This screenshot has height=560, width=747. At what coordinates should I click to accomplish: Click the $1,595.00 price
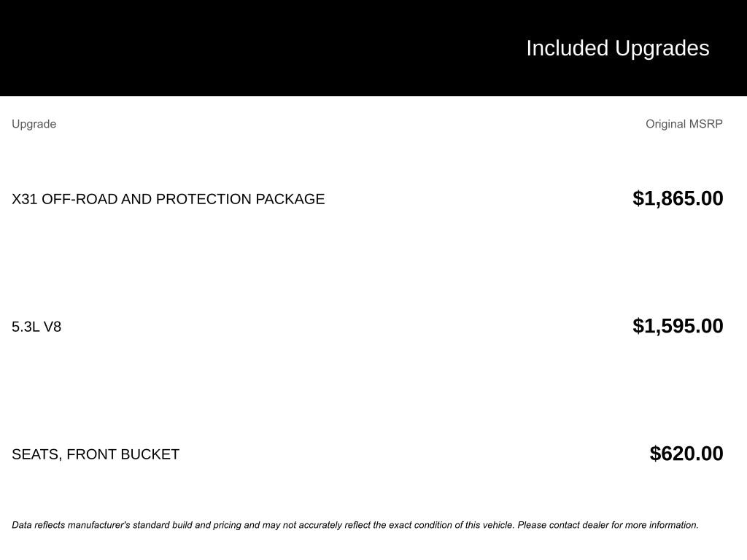point(678,326)
